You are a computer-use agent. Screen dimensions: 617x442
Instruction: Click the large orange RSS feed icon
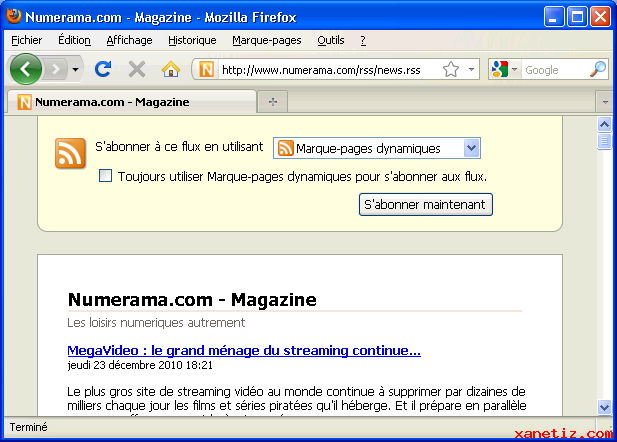click(x=70, y=153)
